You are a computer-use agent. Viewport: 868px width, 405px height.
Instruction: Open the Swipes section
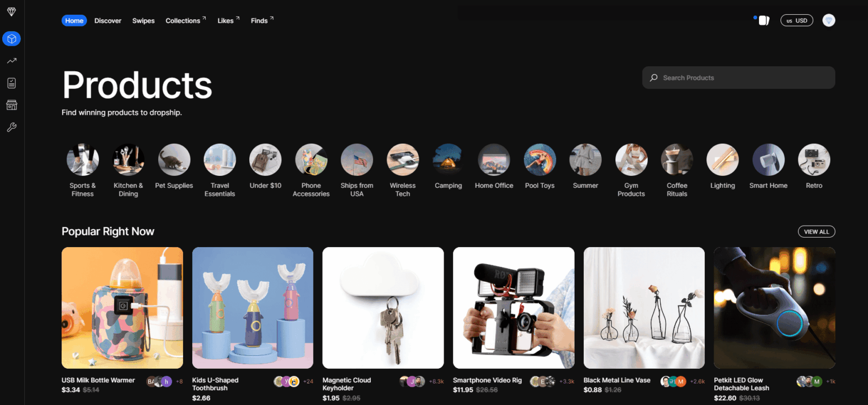point(143,20)
